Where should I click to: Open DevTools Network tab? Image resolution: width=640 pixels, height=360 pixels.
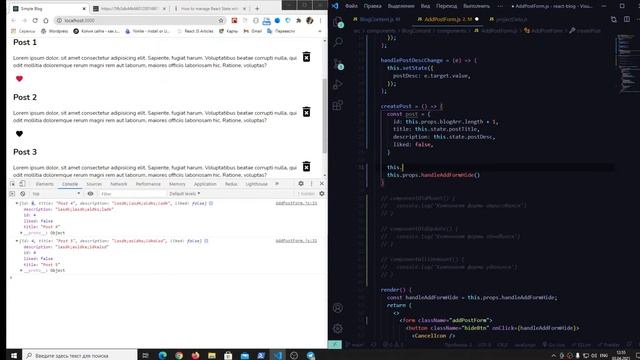[119, 184]
